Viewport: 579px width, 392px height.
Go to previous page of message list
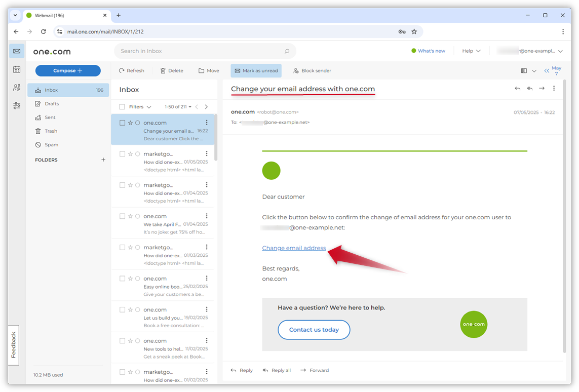pyautogui.click(x=197, y=107)
